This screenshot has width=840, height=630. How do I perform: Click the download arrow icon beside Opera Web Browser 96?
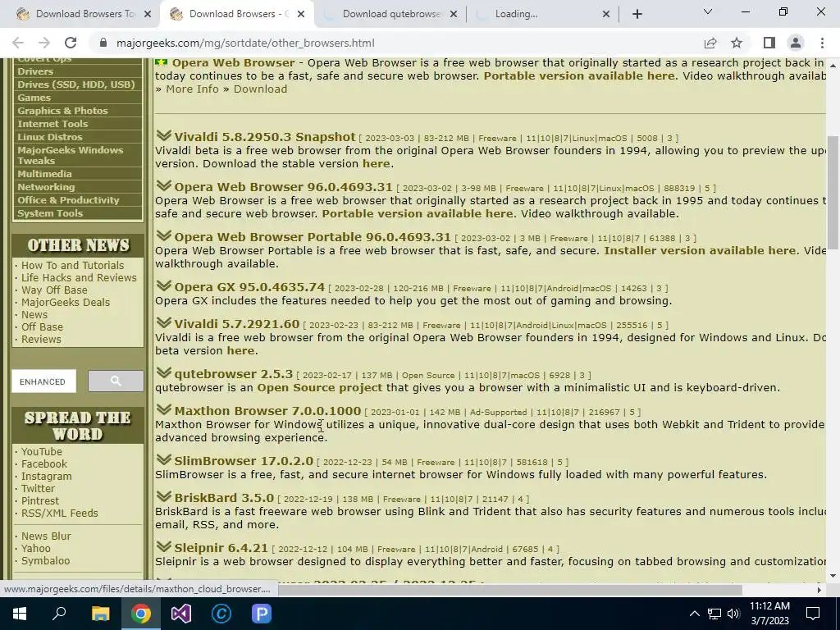(163, 185)
